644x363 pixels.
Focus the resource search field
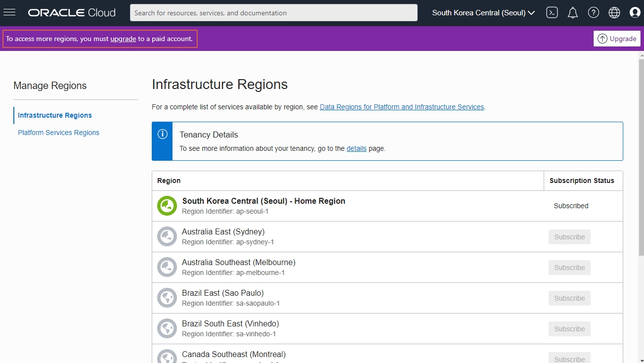click(x=274, y=13)
